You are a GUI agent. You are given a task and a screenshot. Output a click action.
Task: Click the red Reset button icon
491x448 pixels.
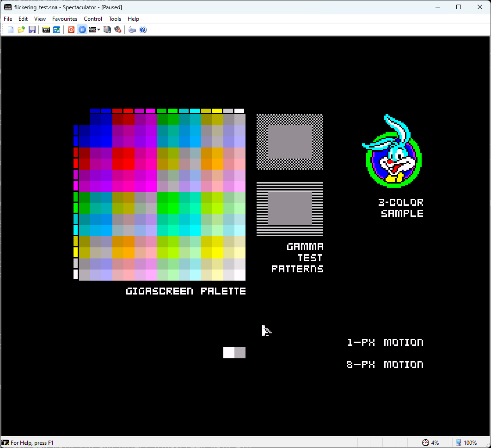(x=71, y=30)
